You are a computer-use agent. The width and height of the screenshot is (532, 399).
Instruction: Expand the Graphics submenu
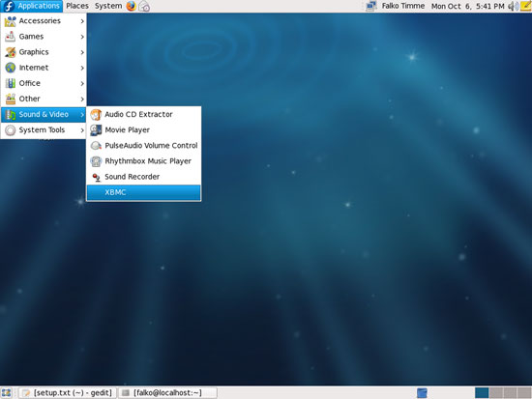(44, 52)
